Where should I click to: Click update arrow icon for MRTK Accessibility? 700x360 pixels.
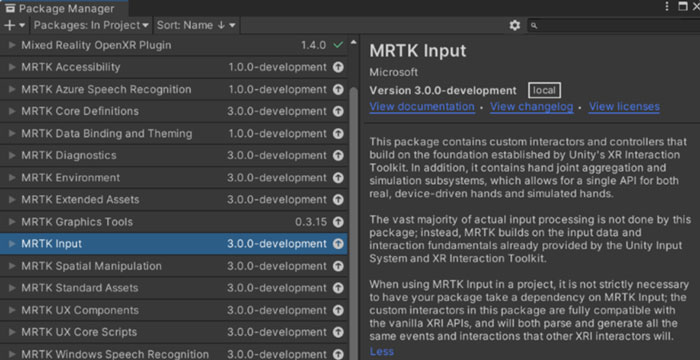pos(338,67)
